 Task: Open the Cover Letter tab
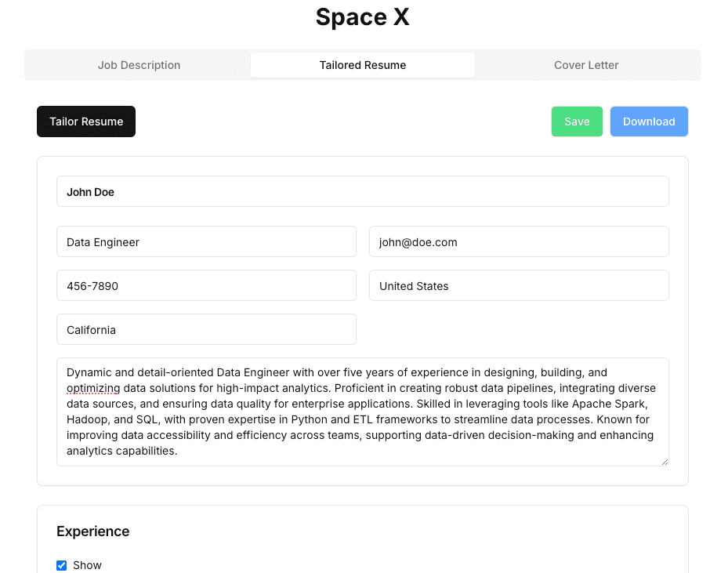point(586,65)
